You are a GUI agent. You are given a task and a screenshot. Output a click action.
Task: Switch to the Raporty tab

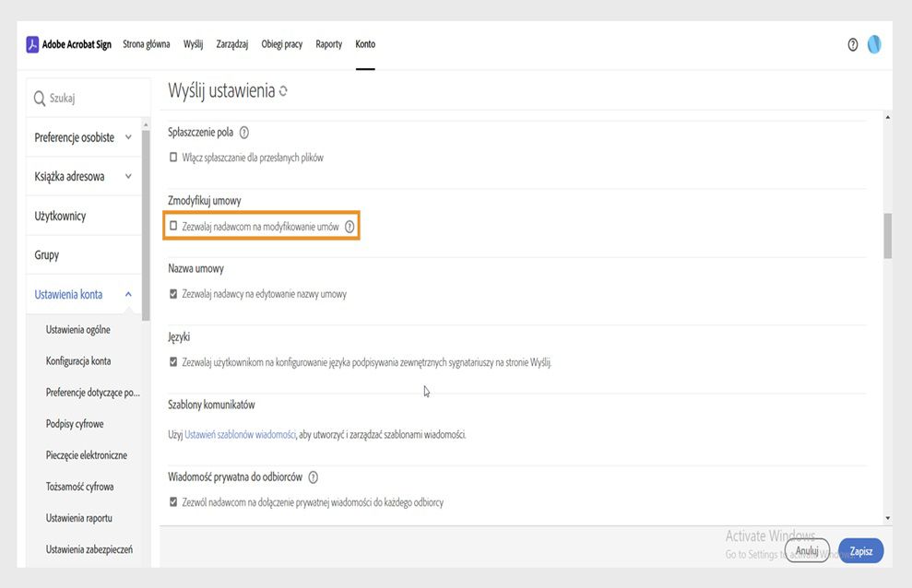328,44
